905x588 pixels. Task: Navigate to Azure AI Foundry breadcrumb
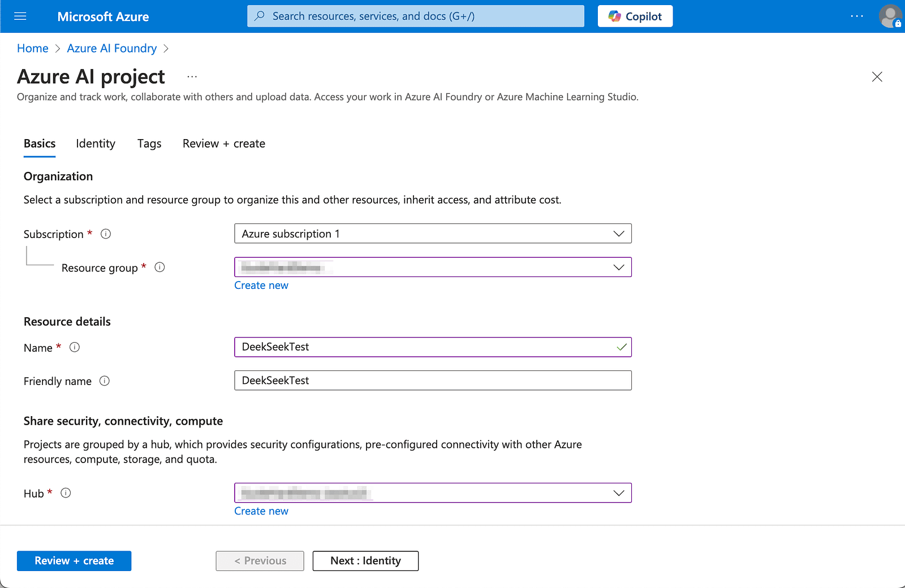click(112, 49)
